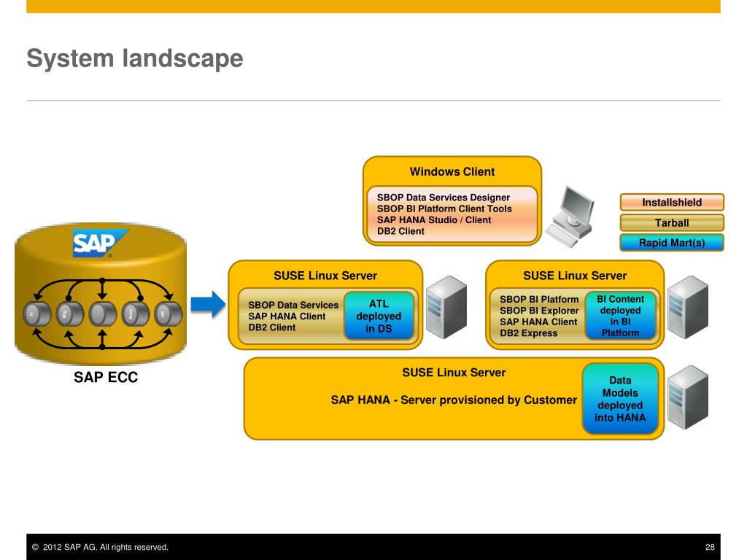Click SAP HANA Client under SBOP BI Explorer
This screenshot has height=560, width=747.
tap(538, 322)
